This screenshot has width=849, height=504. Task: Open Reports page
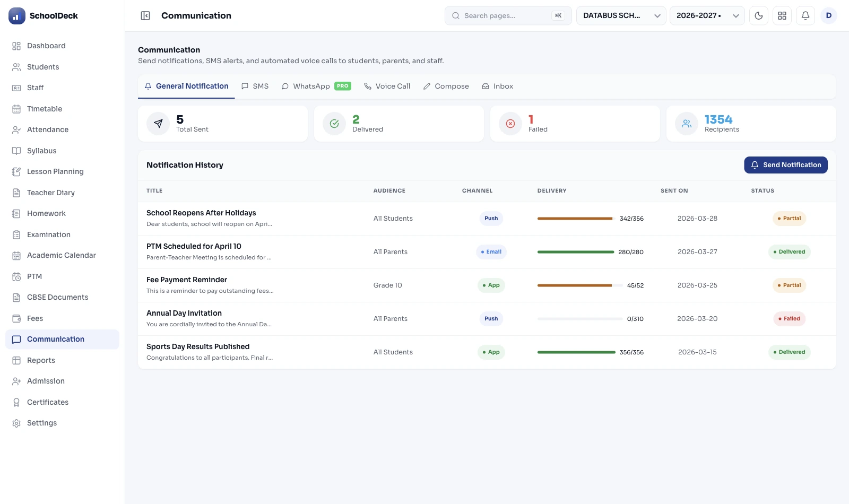coord(62,360)
